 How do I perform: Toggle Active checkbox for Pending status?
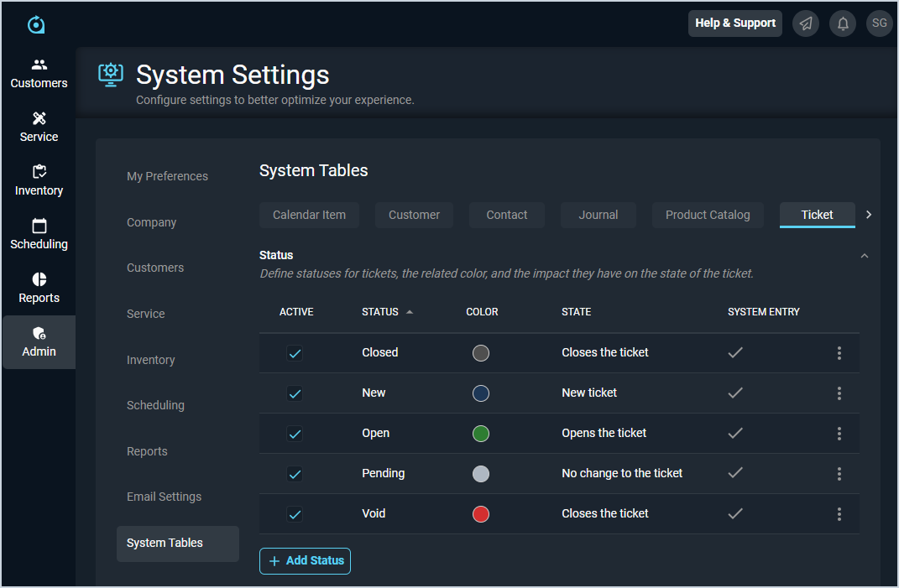point(295,474)
